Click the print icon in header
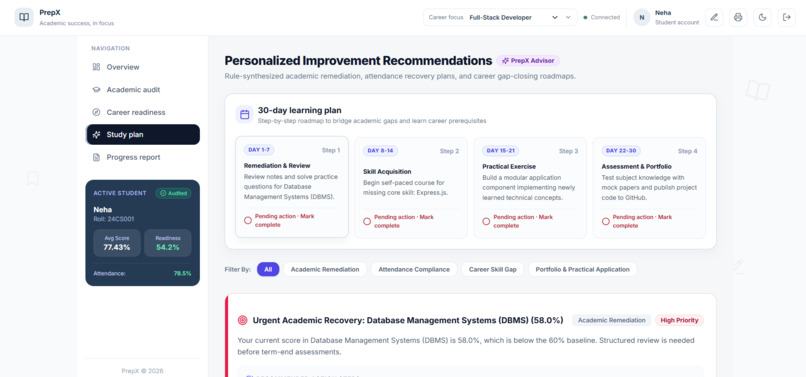Viewport: 806px width, 377px height. click(x=738, y=17)
